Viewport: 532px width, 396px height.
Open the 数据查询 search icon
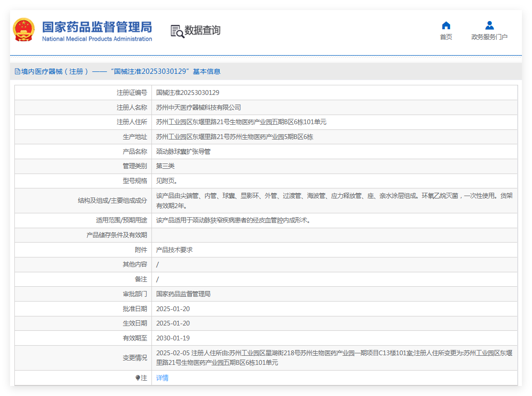(177, 31)
